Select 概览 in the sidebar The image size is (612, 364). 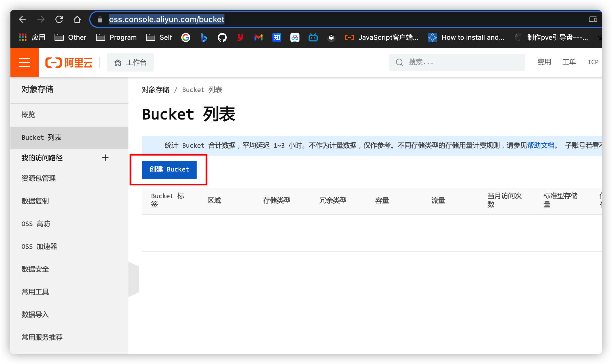[28, 115]
